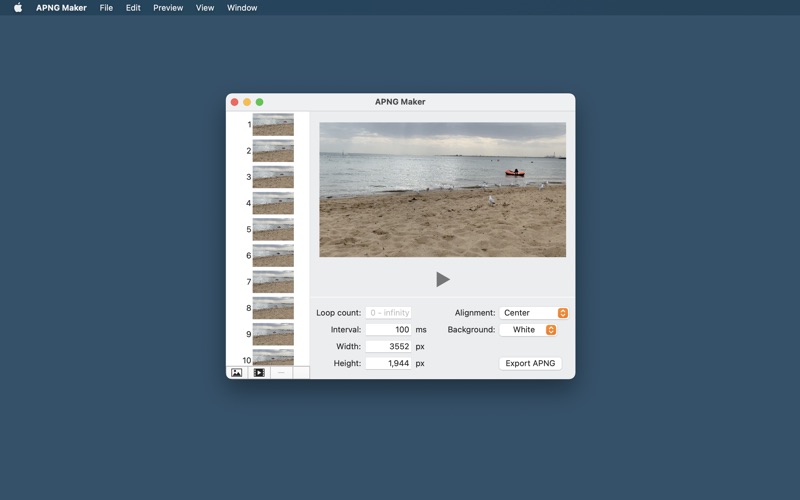Click the Export APNG button
The image size is (800, 500).
pyautogui.click(x=530, y=363)
